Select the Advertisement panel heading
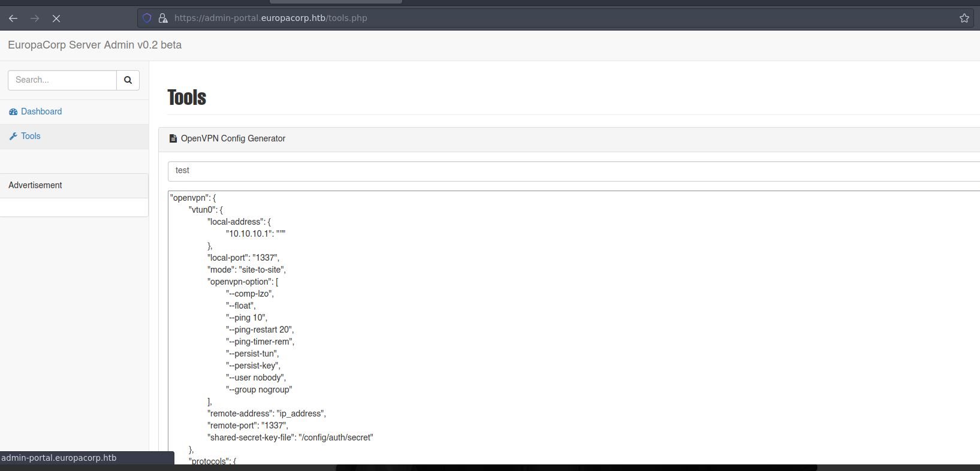The image size is (980, 471). (x=35, y=185)
